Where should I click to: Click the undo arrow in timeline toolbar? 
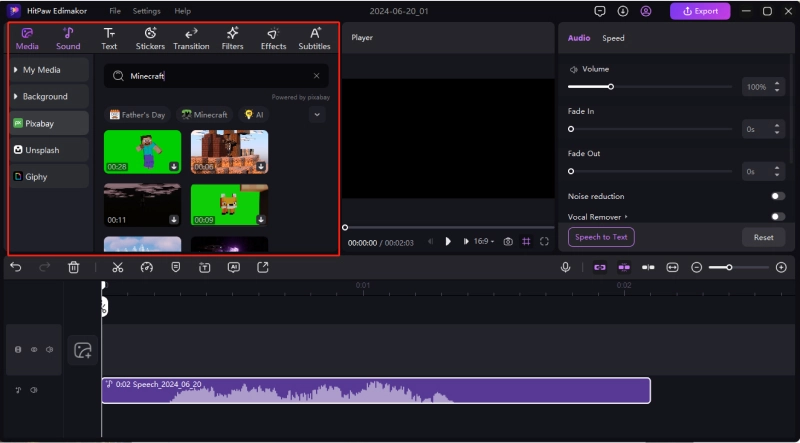(15, 267)
